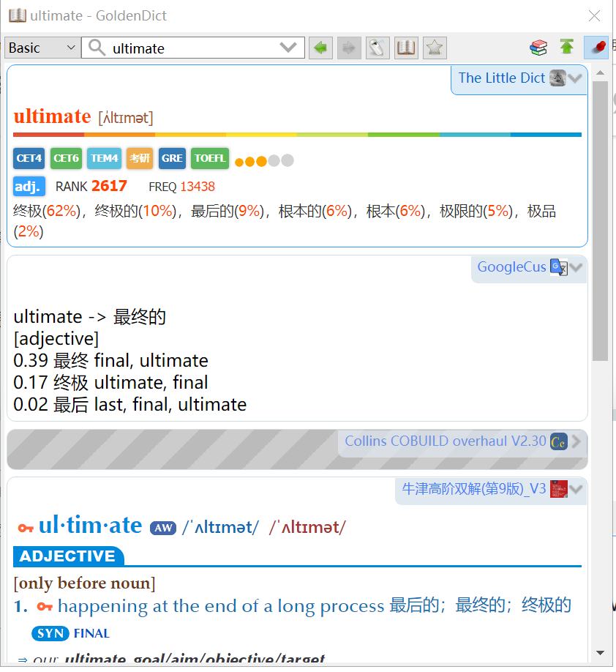This screenshot has width=616, height=672.
Task: Click the SYN synonym badge
Action: 50,633
